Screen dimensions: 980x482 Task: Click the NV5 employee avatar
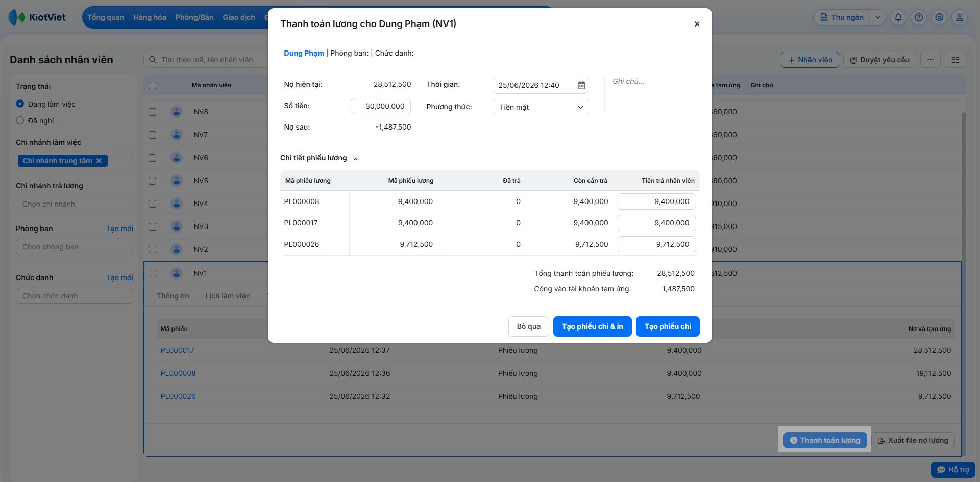click(x=177, y=181)
